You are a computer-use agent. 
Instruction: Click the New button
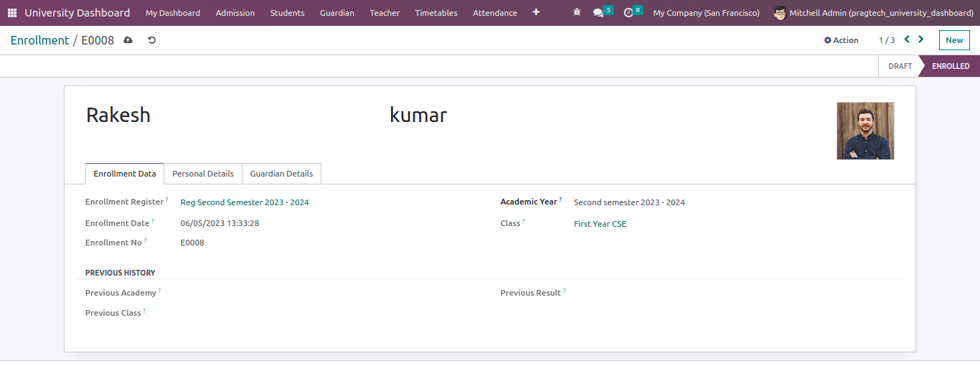pyautogui.click(x=953, y=40)
